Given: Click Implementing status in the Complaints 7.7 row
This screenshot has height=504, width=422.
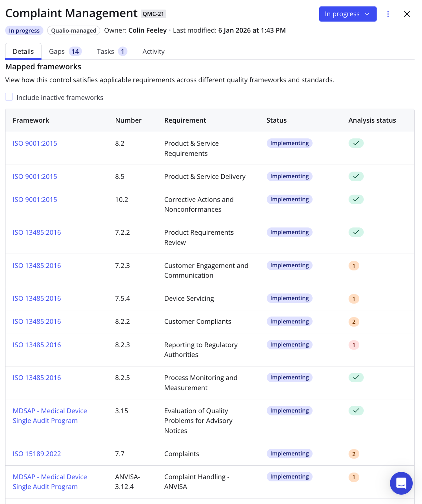Looking at the screenshot, I should [289, 453].
